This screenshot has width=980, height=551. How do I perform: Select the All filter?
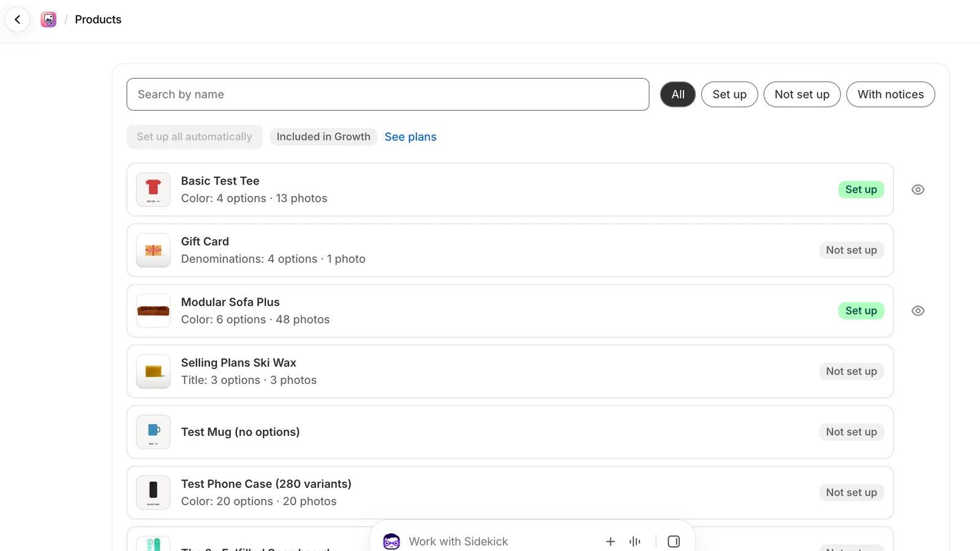coord(677,94)
